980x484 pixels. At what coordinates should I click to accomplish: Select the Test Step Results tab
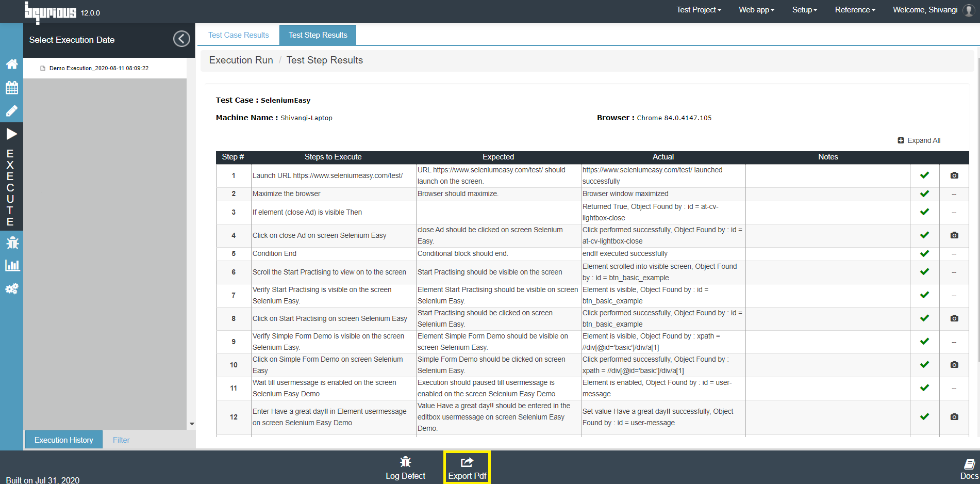tap(318, 35)
